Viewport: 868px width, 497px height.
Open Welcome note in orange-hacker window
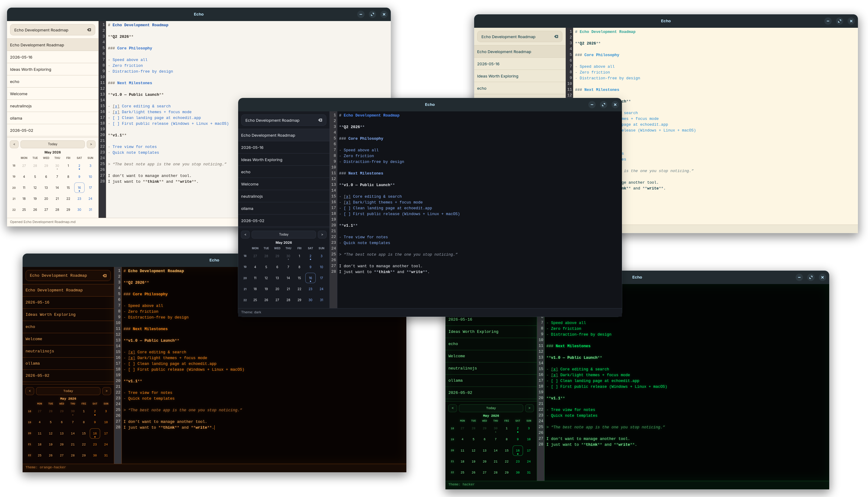(68, 339)
